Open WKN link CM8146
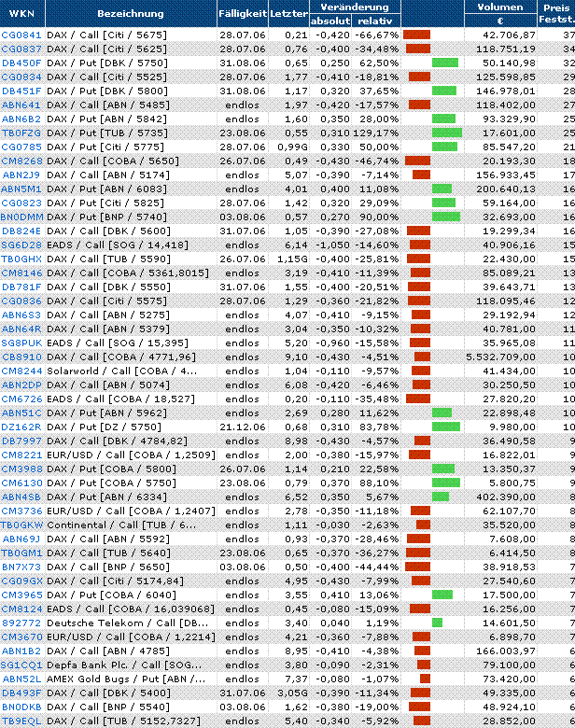This screenshot has height=728, width=575. coord(21,273)
